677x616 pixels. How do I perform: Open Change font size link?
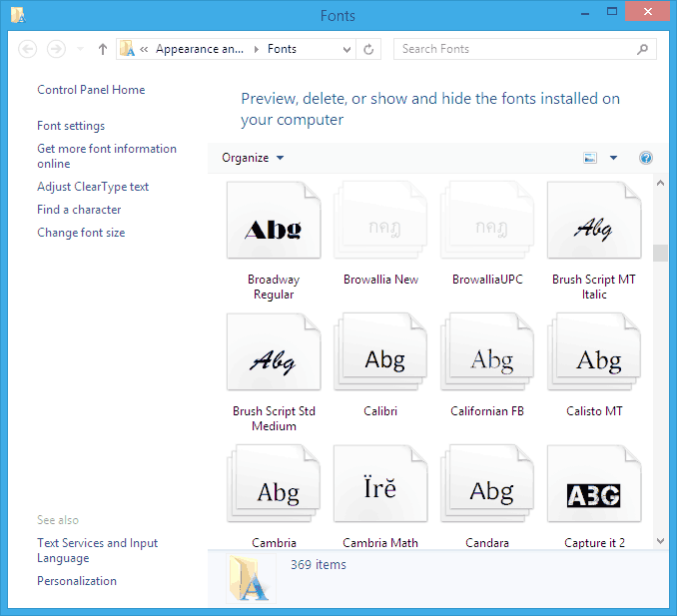click(x=81, y=233)
